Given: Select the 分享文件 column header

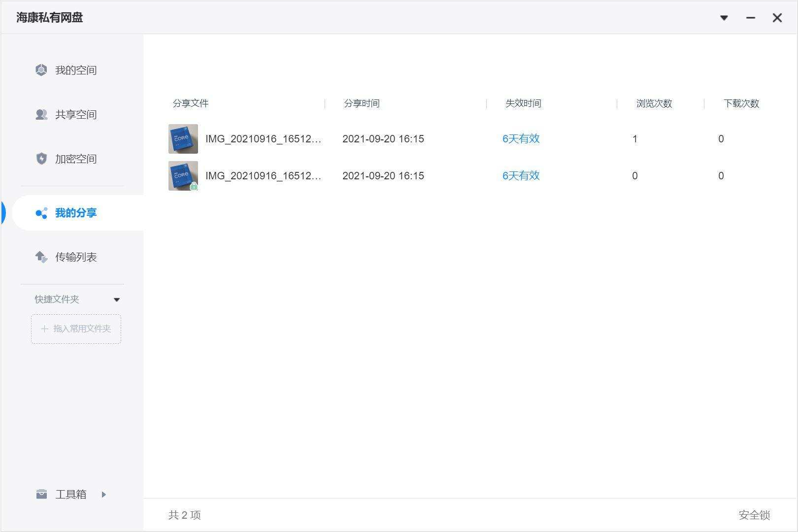Looking at the screenshot, I should pyautogui.click(x=190, y=103).
